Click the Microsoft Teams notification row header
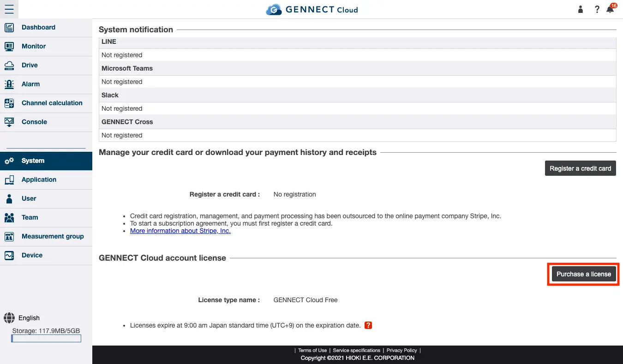Screen dimensions: 623x364 pyautogui.click(x=358, y=68)
